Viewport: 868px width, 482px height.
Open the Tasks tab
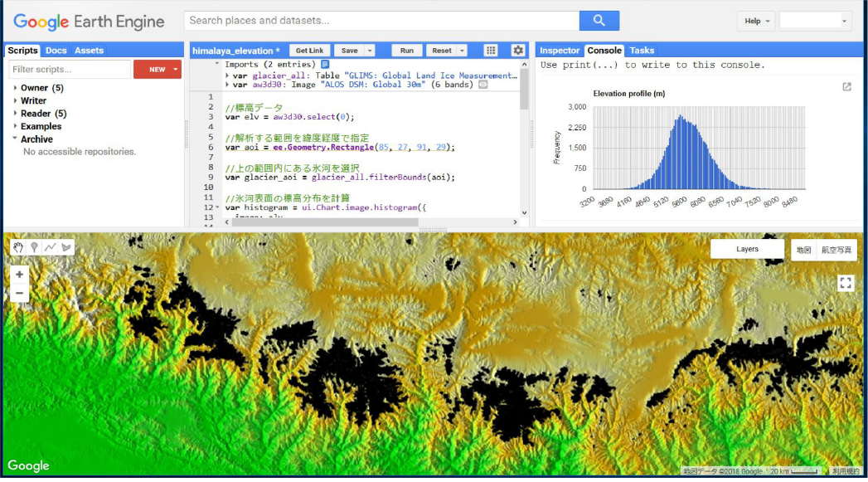point(642,51)
